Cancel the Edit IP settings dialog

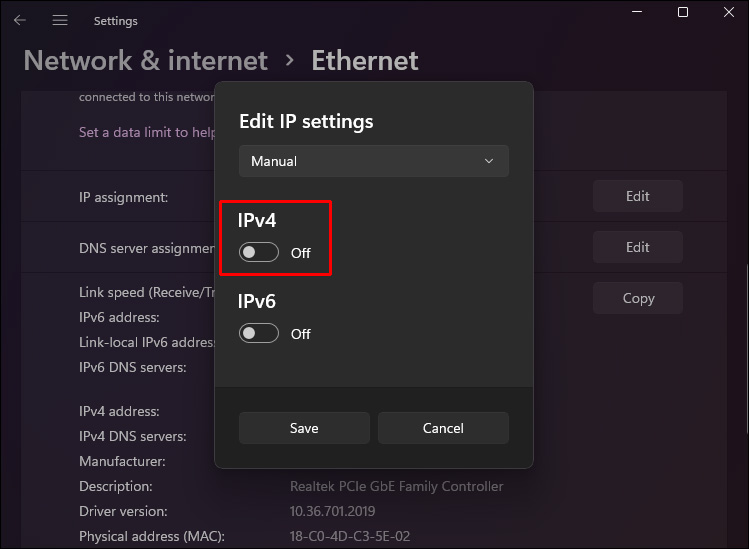(x=443, y=428)
